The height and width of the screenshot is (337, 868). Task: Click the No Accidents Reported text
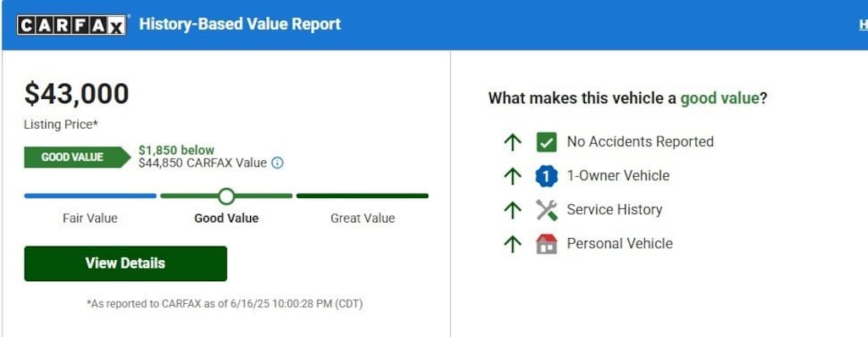(640, 142)
